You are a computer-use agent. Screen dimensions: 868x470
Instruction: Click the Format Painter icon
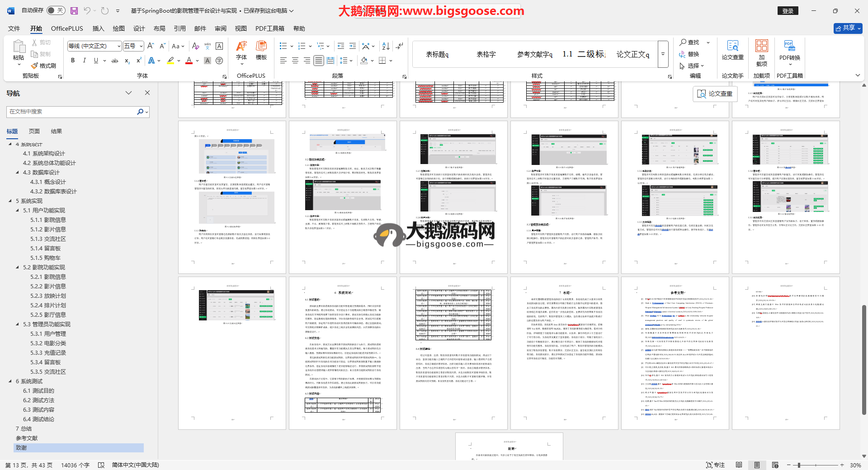pos(44,66)
